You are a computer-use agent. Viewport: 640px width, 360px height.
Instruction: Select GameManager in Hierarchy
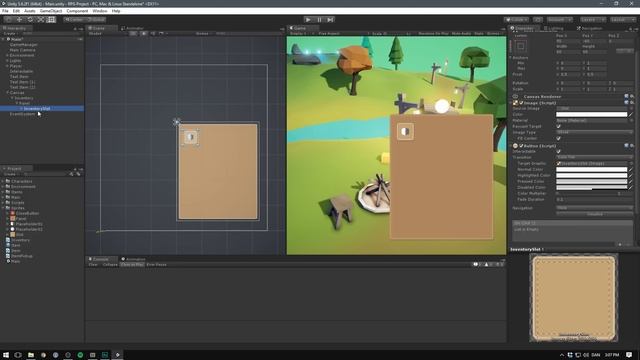(23, 44)
